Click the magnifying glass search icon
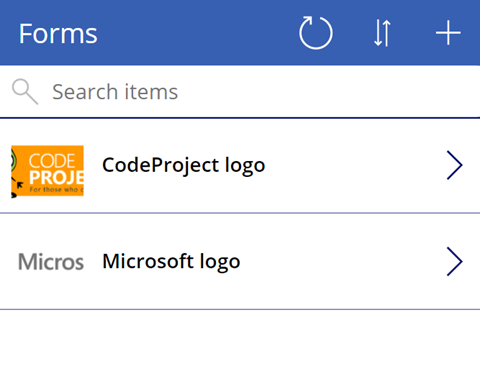The height and width of the screenshot is (389, 480). click(25, 92)
